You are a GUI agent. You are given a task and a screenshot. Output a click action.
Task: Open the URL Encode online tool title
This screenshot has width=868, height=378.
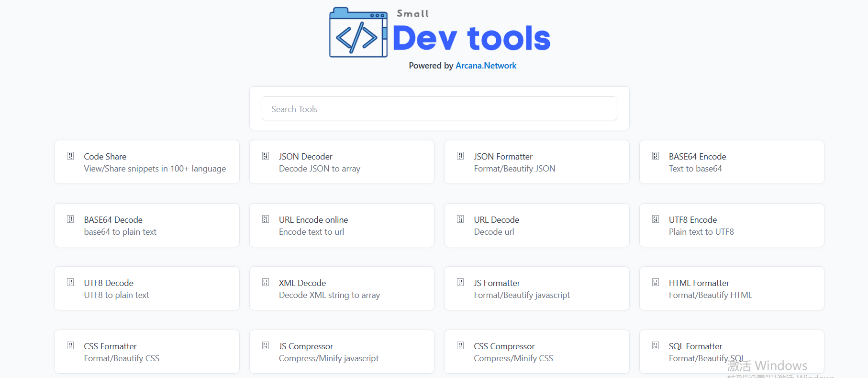[x=313, y=220]
